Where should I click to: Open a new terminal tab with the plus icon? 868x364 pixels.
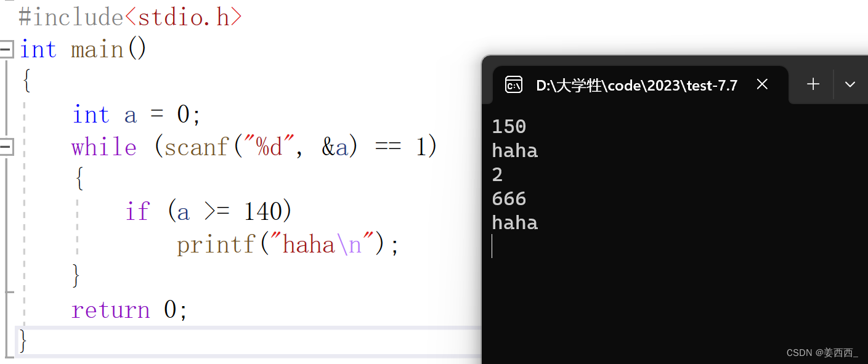tap(813, 84)
